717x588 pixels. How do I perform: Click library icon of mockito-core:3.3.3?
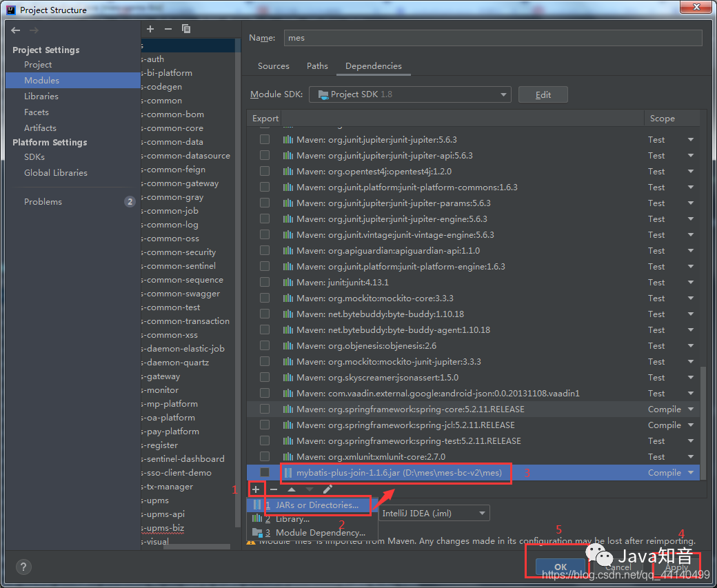point(287,298)
